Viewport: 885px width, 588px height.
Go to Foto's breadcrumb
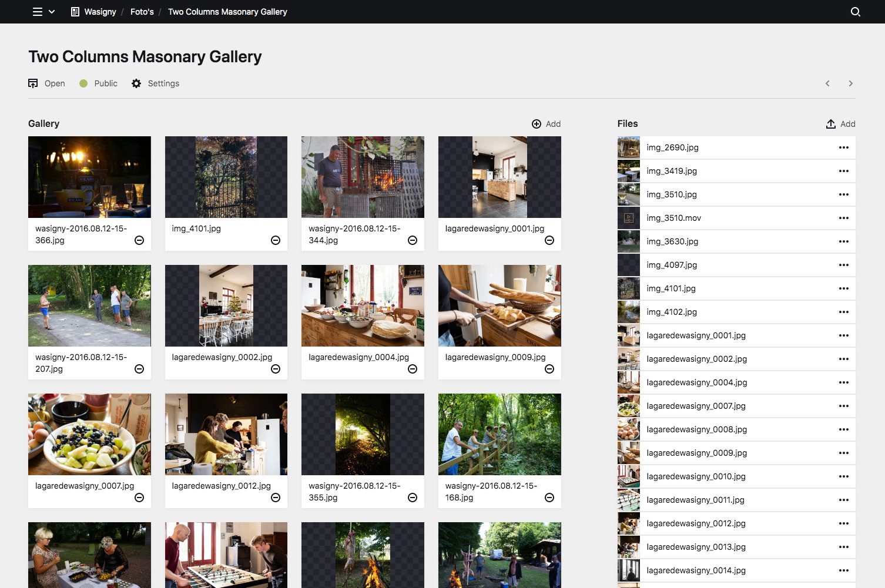coord(142,12)
